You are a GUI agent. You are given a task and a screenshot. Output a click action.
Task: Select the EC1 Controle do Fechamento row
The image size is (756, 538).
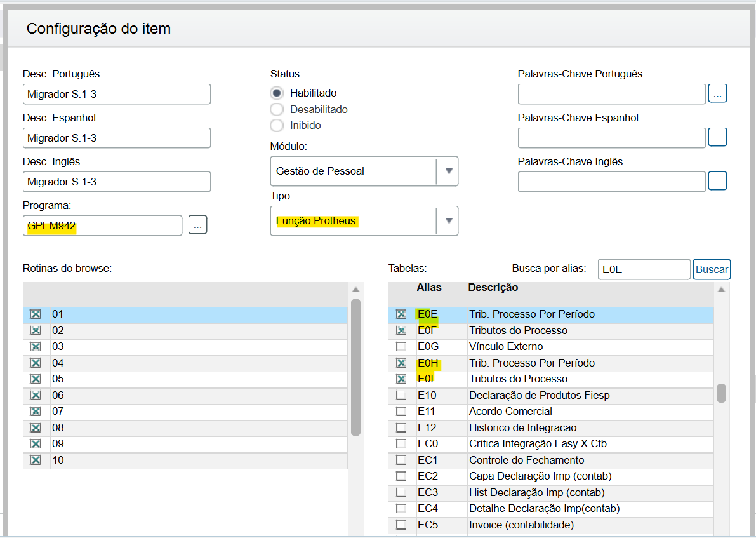click(526, 460)
